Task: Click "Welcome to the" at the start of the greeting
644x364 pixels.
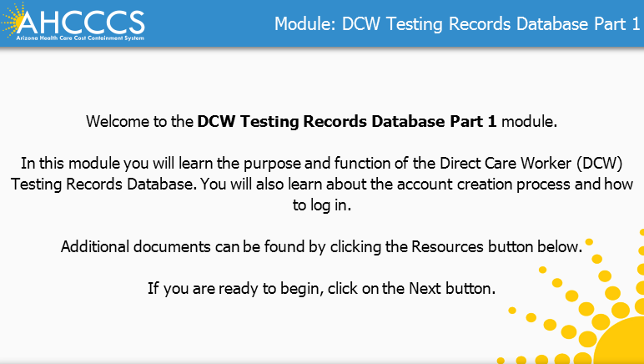Action: click(x=140, y=121)
